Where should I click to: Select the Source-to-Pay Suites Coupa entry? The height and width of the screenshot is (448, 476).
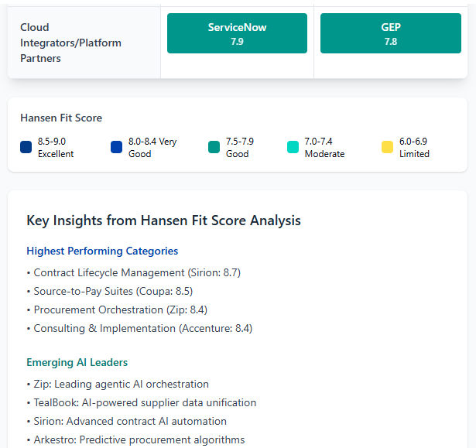pyautogui.click(x=113, y=291)
